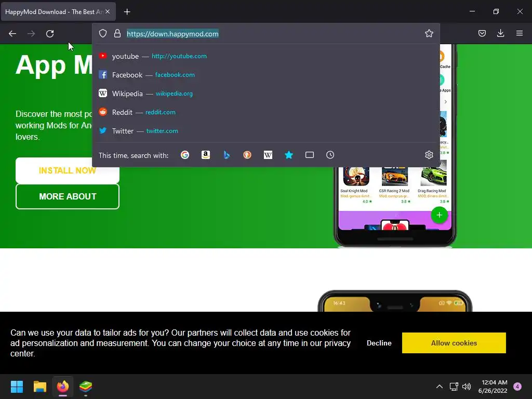This screenshot has height=399, width=532.
Task: Switch to the HappyMod Download tab
Action: (x=58, y=11)
